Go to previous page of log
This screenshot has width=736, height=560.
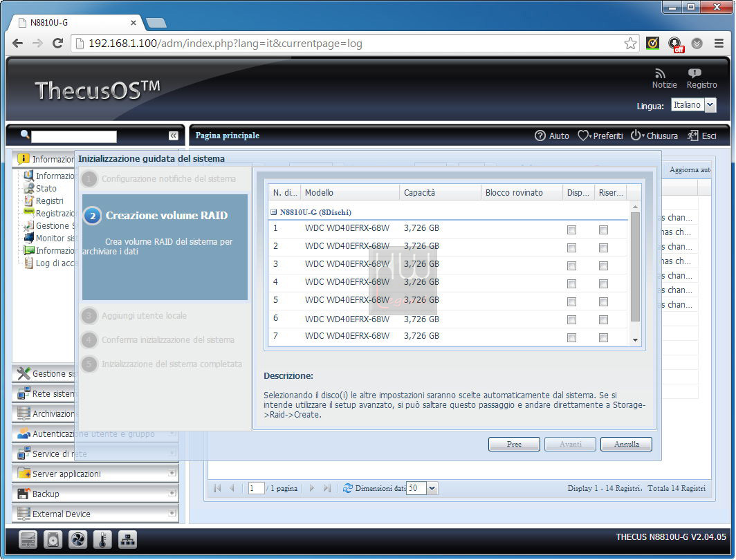pos(232,488)
